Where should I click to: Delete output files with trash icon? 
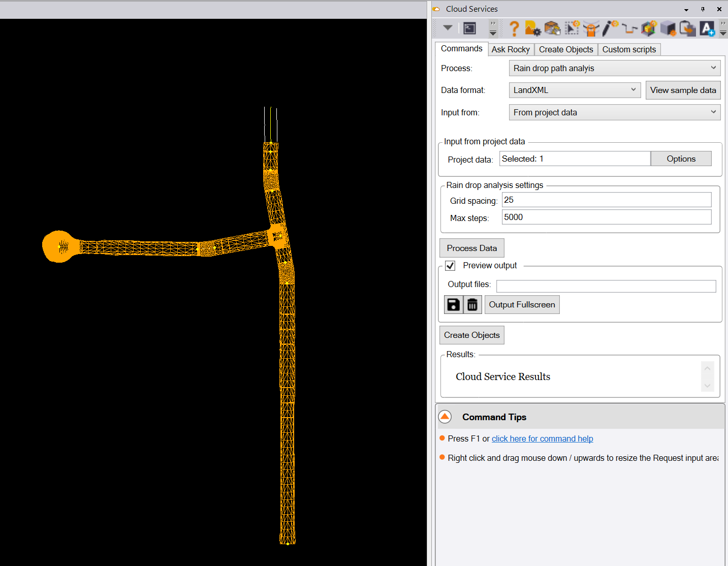[472, 305]
